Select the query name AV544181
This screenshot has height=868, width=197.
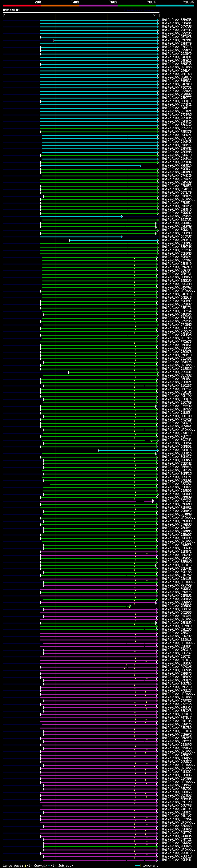click(x=11, y=10)
